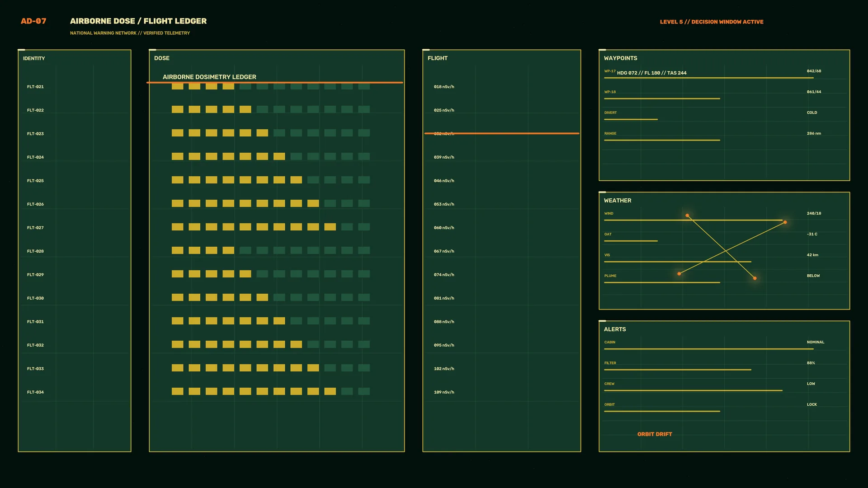868x488 pixels.
Task: Click the 060 nSv/h dose rate
Action: point(444,228)
